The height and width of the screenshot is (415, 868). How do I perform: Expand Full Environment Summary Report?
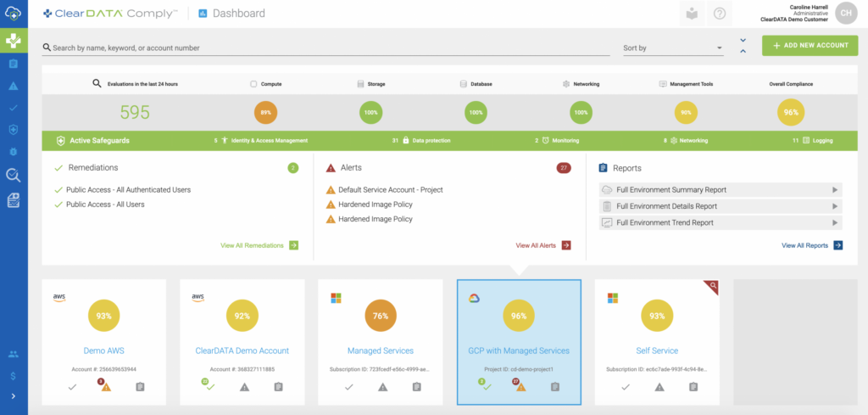point(721,190)
